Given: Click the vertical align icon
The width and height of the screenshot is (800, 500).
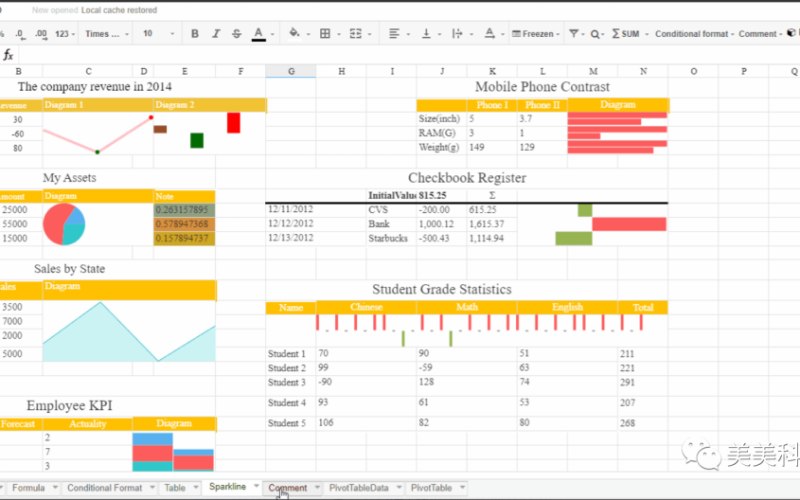Looking at the screenshot, I should (426, 34).
